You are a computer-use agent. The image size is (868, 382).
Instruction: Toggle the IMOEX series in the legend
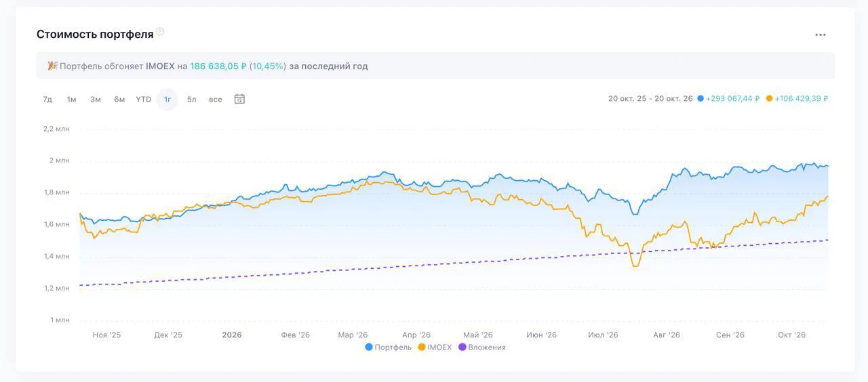coord(434,347)
